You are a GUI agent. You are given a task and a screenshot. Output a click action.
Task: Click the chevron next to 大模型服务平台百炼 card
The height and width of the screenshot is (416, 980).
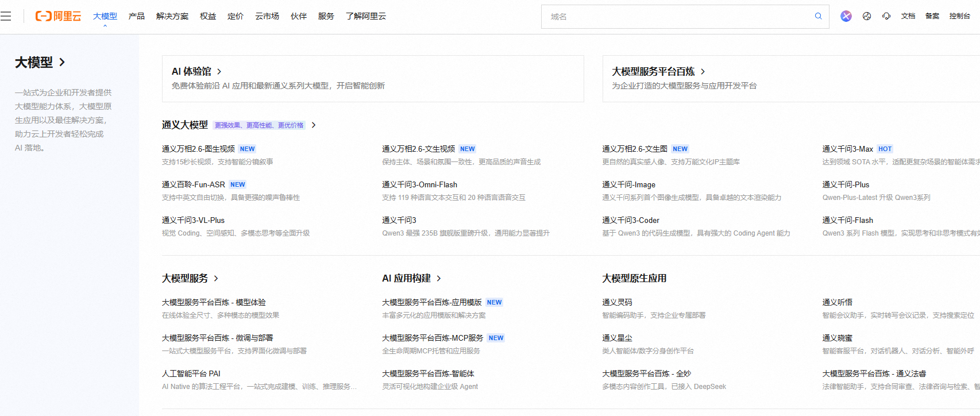pyautogui.click(x=703, y=72)
